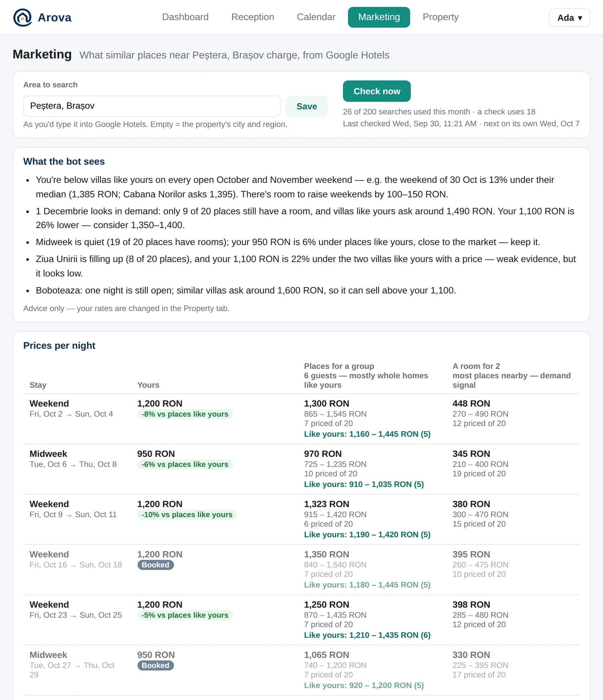
Task: Click the Ziua Unirii advice bullet
Action: pos(306,266)
